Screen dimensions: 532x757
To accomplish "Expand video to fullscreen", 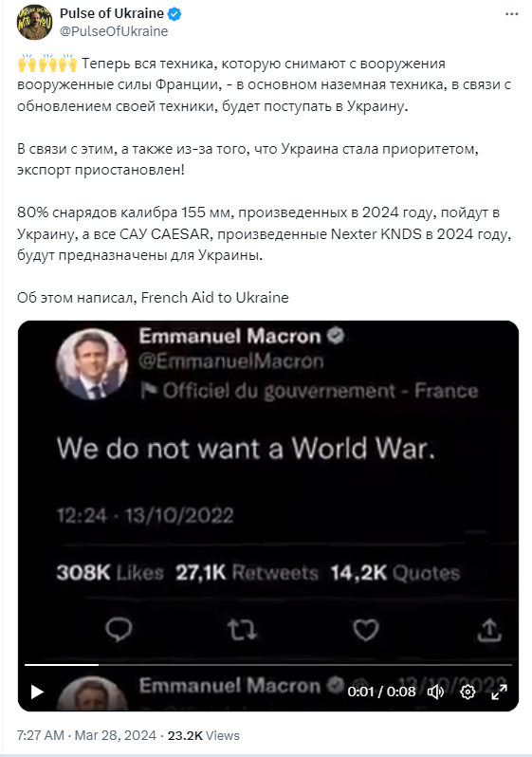I will (x=499, y=692).
